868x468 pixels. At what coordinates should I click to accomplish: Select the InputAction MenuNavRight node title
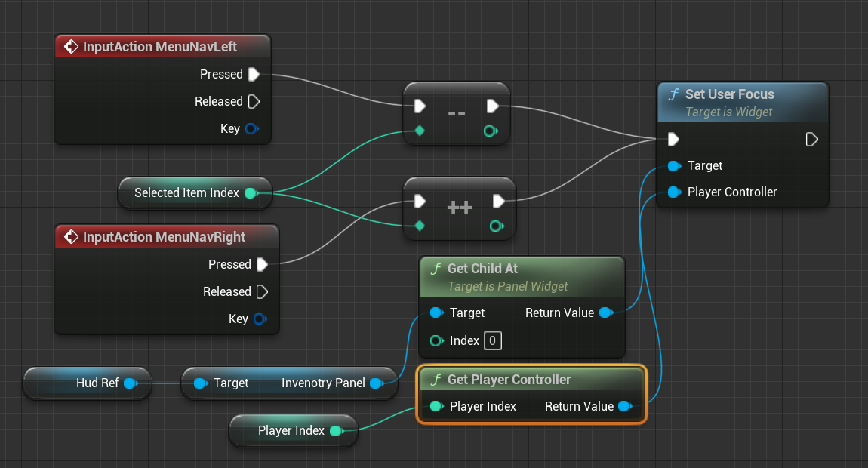[x=164, y=237]
